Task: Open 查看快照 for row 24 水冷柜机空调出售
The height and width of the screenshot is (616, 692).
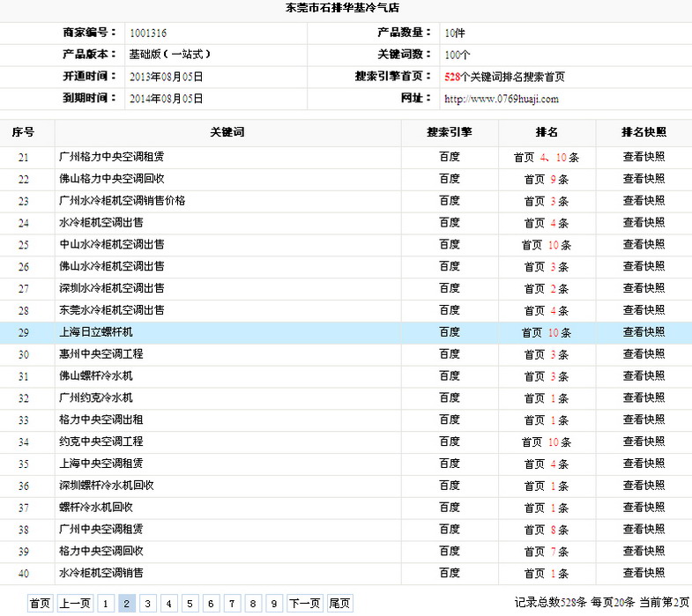Action: 644,222
